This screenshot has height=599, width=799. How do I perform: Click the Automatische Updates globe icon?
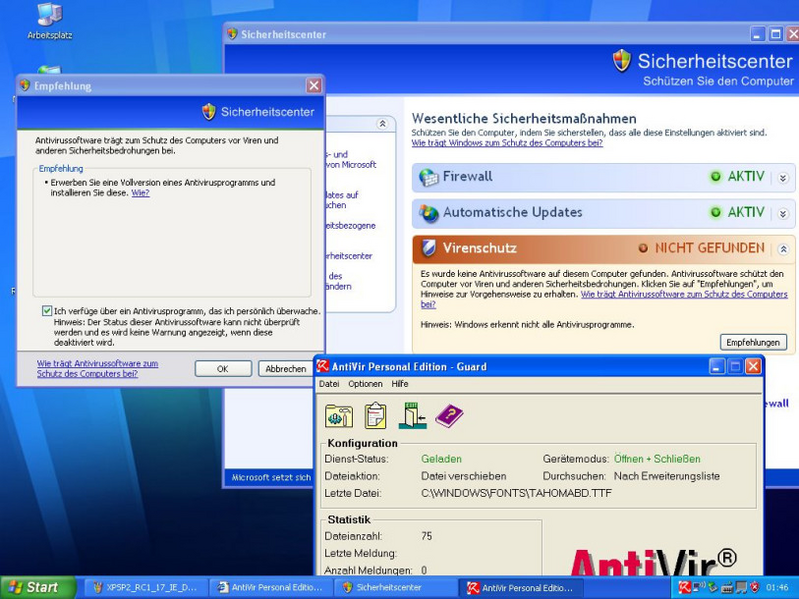pos(429,213)
